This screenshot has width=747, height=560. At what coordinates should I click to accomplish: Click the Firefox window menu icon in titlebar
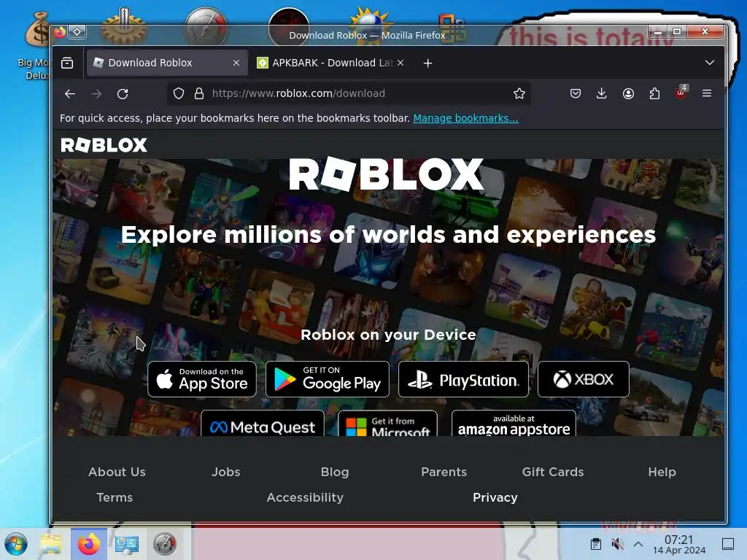pos(60,32)
